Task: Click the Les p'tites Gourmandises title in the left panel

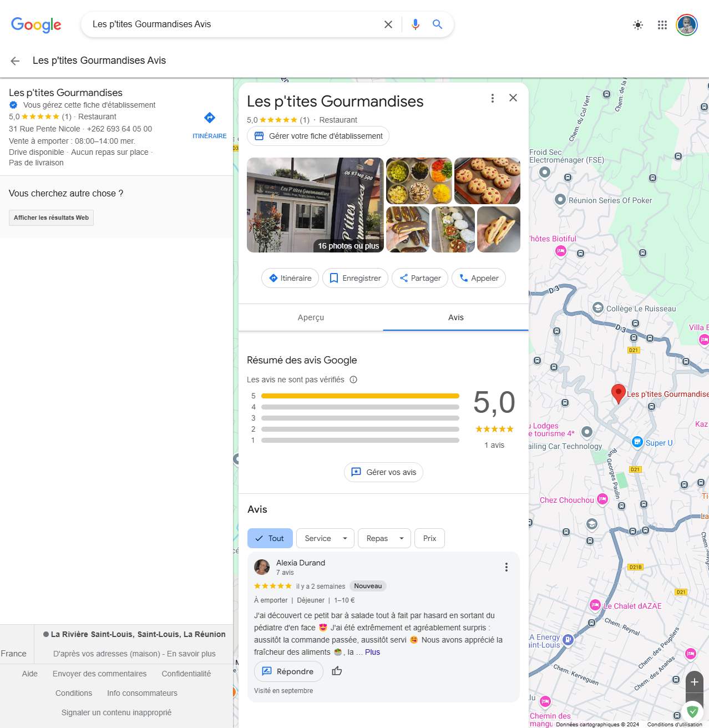Action: (x=65, y=93)
